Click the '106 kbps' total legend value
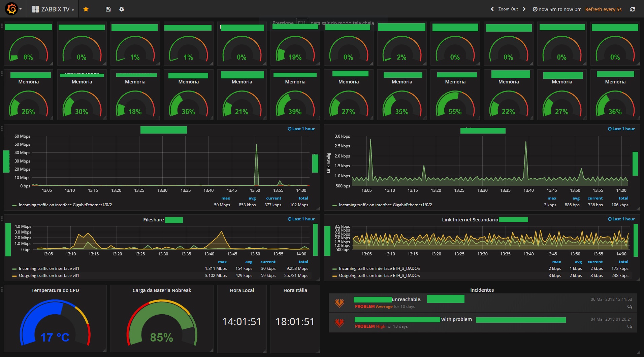Viewport: 644px width, 357px height. 620,205
